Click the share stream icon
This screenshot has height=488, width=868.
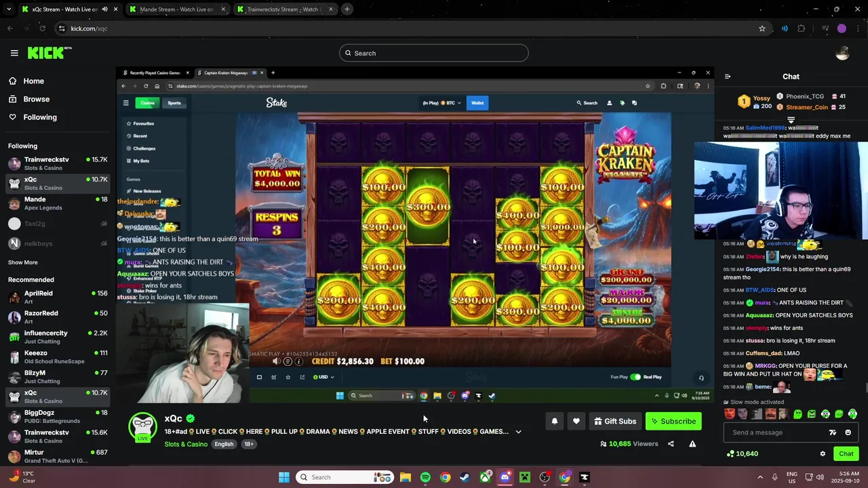point(671,444)
